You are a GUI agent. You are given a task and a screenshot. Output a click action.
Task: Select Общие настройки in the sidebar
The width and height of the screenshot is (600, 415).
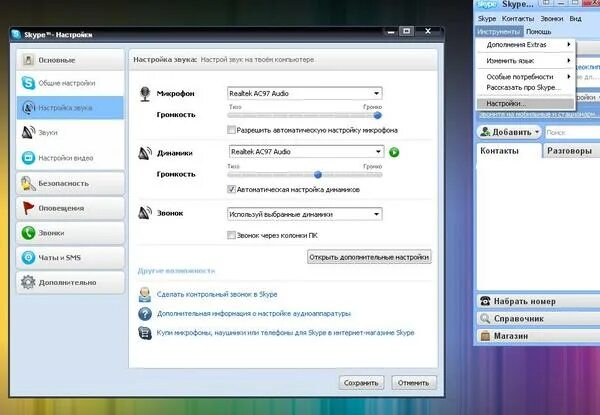(x=70, y=83)
